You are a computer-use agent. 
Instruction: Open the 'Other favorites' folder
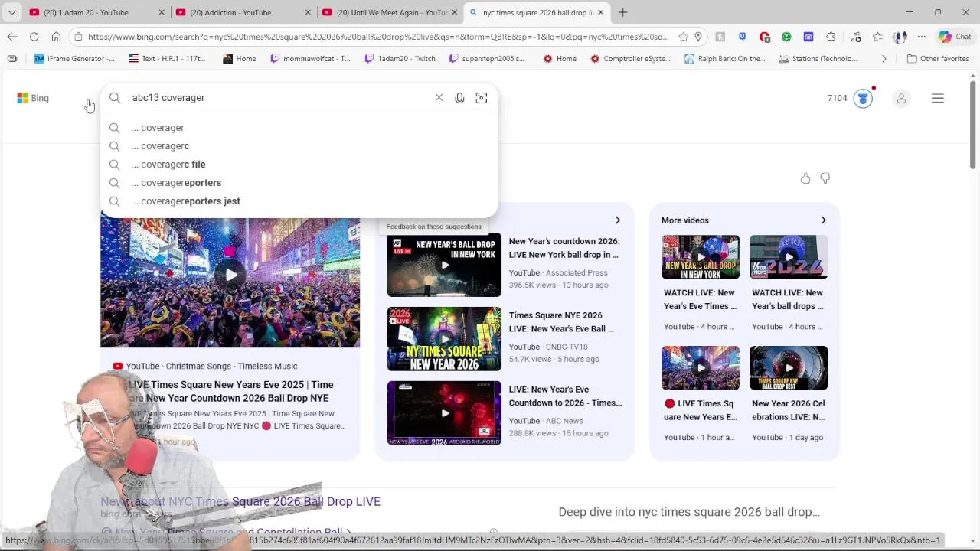pos(938,59)
